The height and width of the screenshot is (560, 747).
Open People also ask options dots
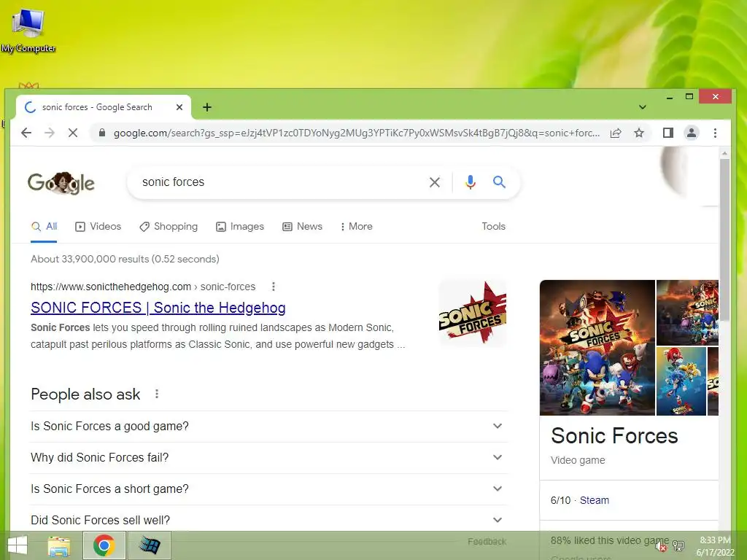157,394
